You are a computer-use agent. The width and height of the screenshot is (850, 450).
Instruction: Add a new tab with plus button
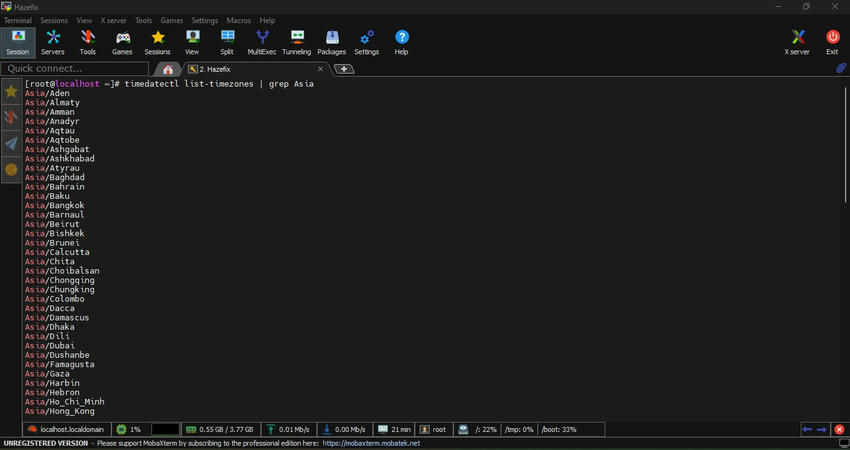click(x=344, y=69)
